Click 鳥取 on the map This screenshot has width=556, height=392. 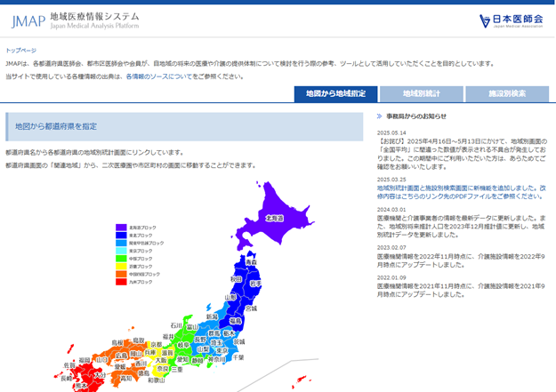point(139,340)
